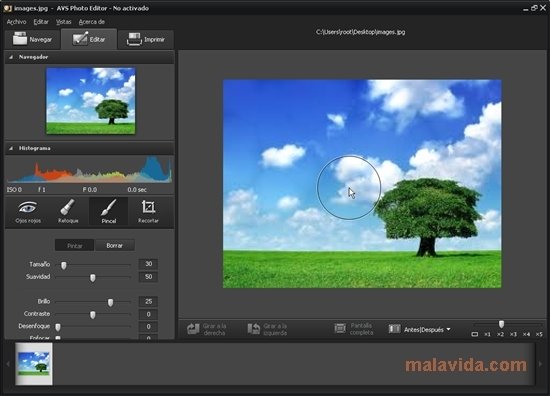Rotate image with Girar a la izquierda
This screenshot has height=396, width=550.
pyautogui.click(x=267, y=329)
